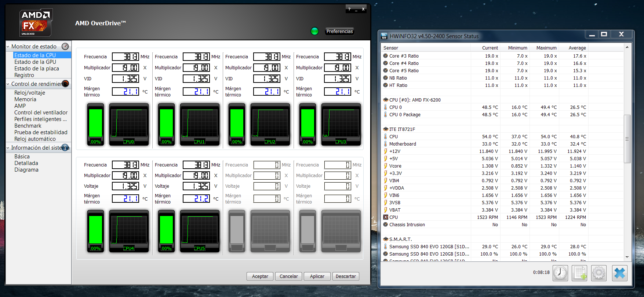
Task: Click the Maximum column header
Action: [x=544, y=48]
